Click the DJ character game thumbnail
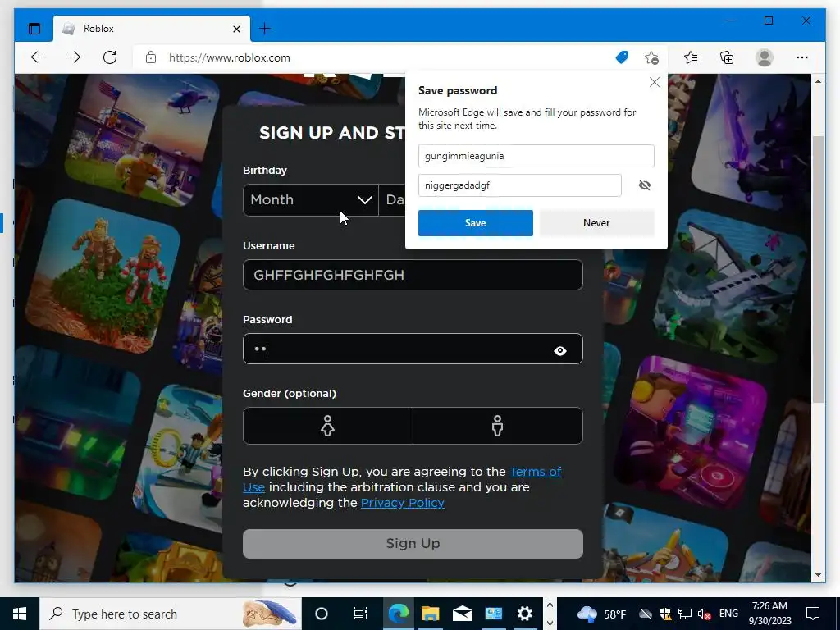 pos(692,431)
